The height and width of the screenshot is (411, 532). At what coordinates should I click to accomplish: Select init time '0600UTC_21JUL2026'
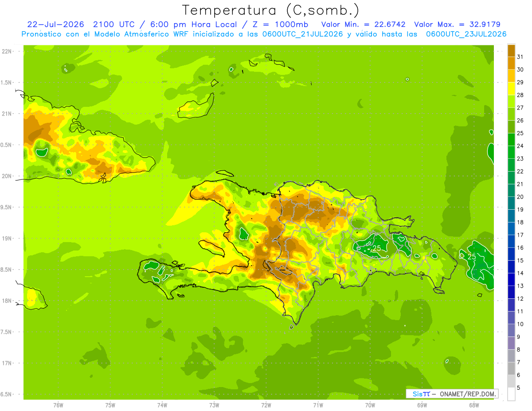[302, 34]
